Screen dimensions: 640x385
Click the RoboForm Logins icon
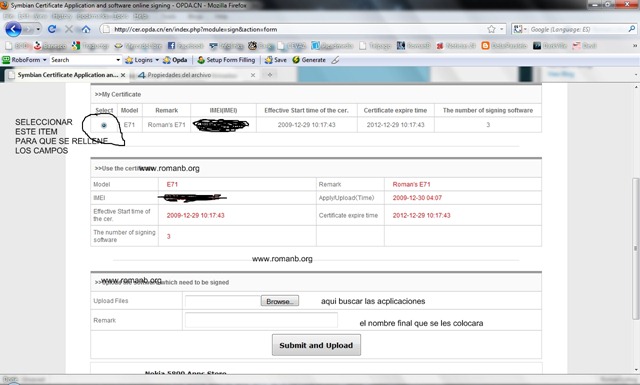[x=129, y=60]
